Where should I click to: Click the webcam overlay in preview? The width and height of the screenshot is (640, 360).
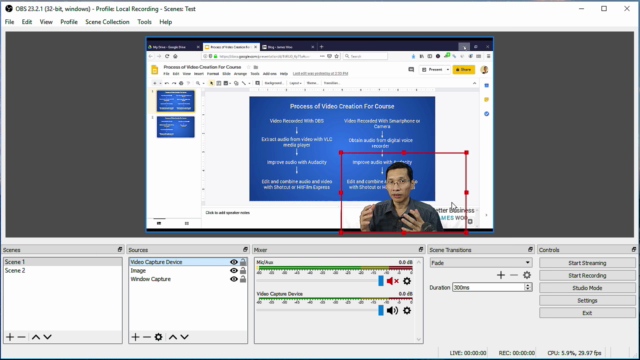[x=404, y=193]
